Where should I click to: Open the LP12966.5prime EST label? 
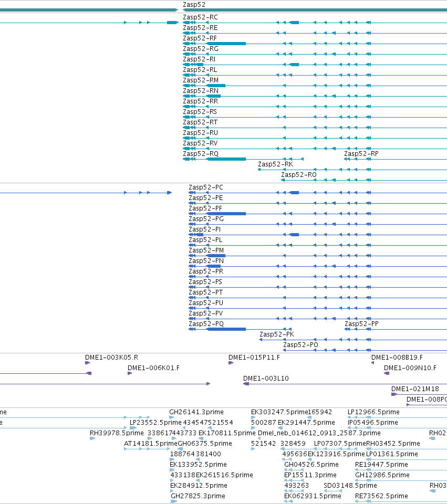point(373,412)
